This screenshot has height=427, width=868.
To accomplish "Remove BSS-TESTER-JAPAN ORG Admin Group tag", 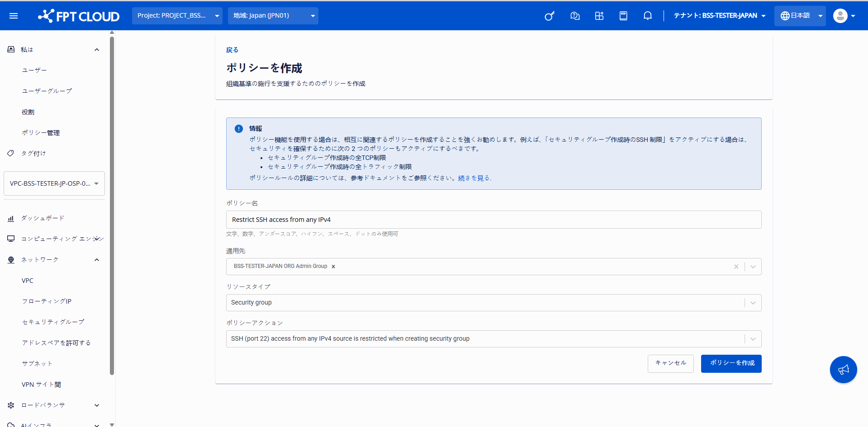I will pos(333,267).
